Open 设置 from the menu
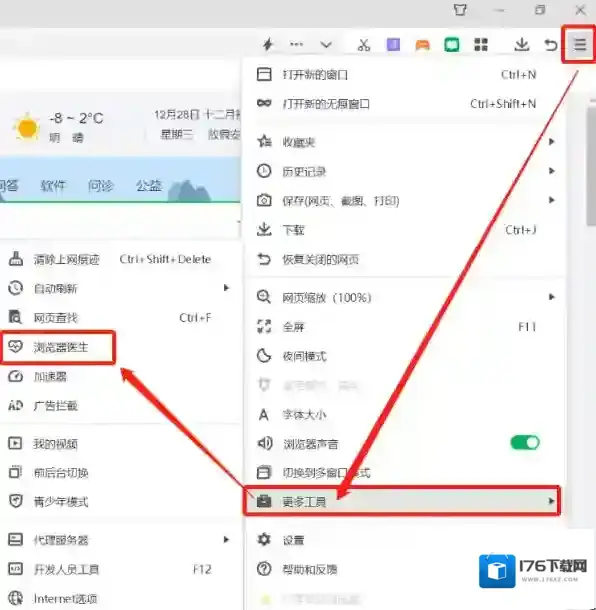Screen dimensions: 596x610 click(x=404, y=540)
